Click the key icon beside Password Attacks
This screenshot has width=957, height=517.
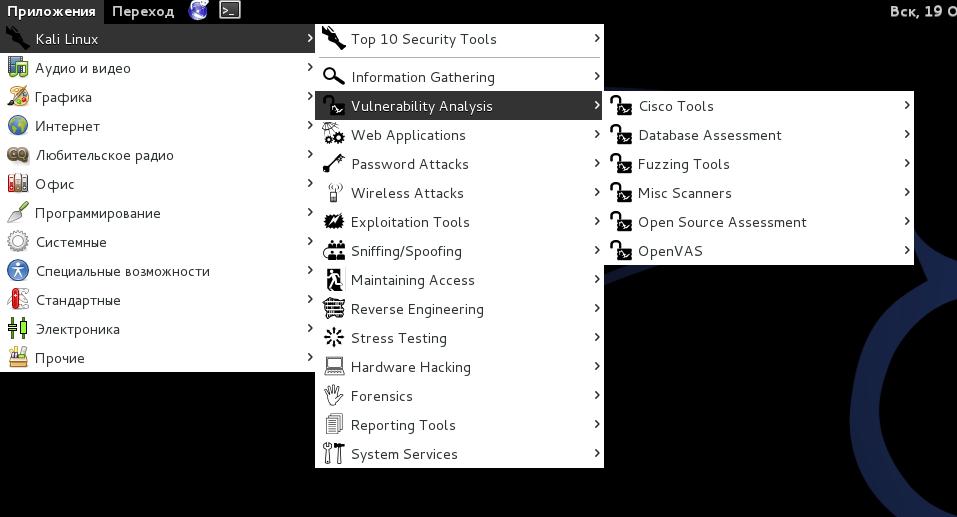tap(334, 164)
